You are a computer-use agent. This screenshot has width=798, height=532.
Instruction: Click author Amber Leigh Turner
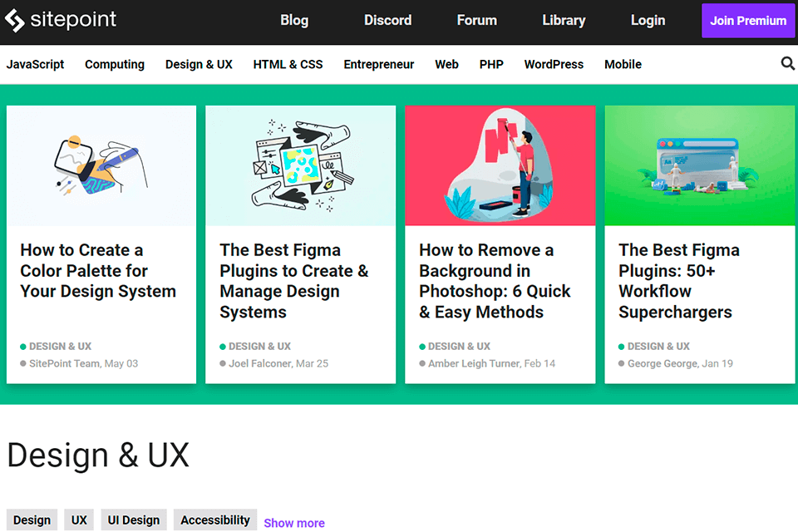(x=474, y=363)
